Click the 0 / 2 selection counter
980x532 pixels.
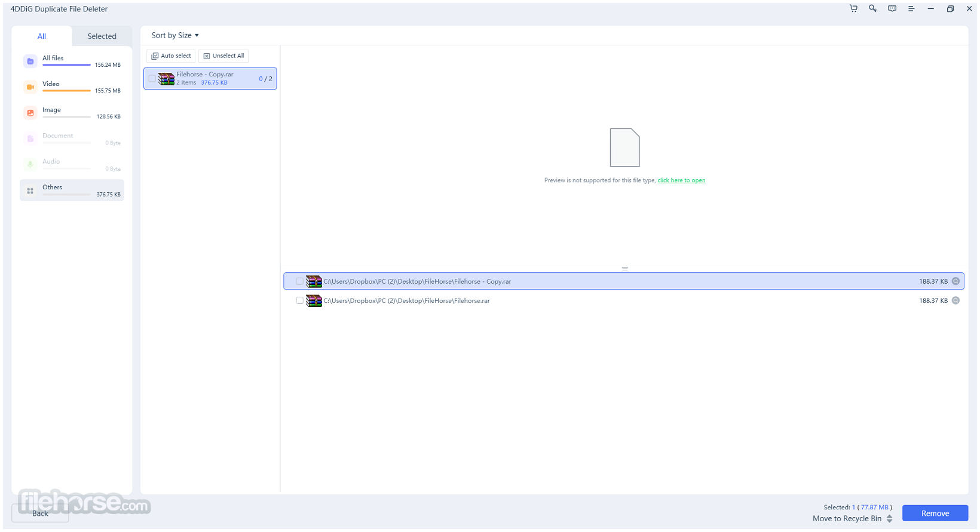click(265, 79)
